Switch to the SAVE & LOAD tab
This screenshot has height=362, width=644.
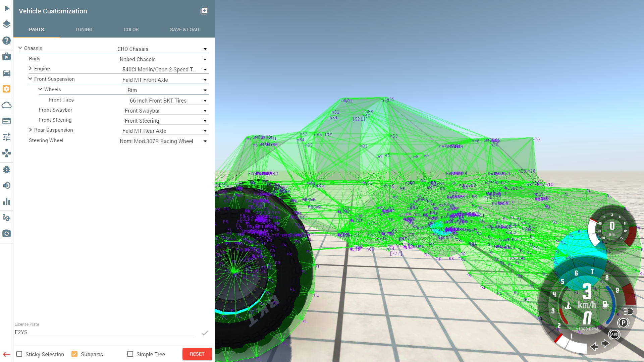[x=184, y=29]
